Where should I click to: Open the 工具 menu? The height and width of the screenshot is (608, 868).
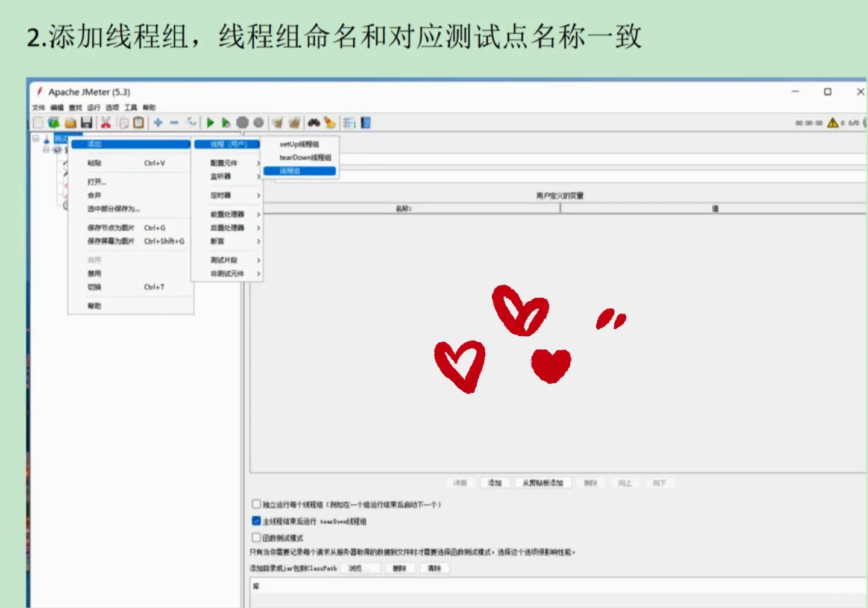pos(131,107)
